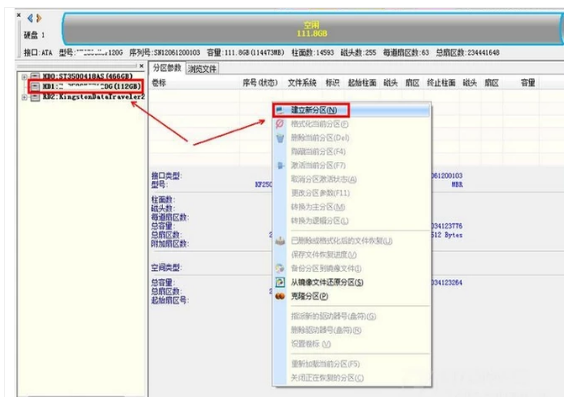This screenshot has height=397, width=564.
Task: Close the disk map bar with its small X
Action: (x=19, y=15)
